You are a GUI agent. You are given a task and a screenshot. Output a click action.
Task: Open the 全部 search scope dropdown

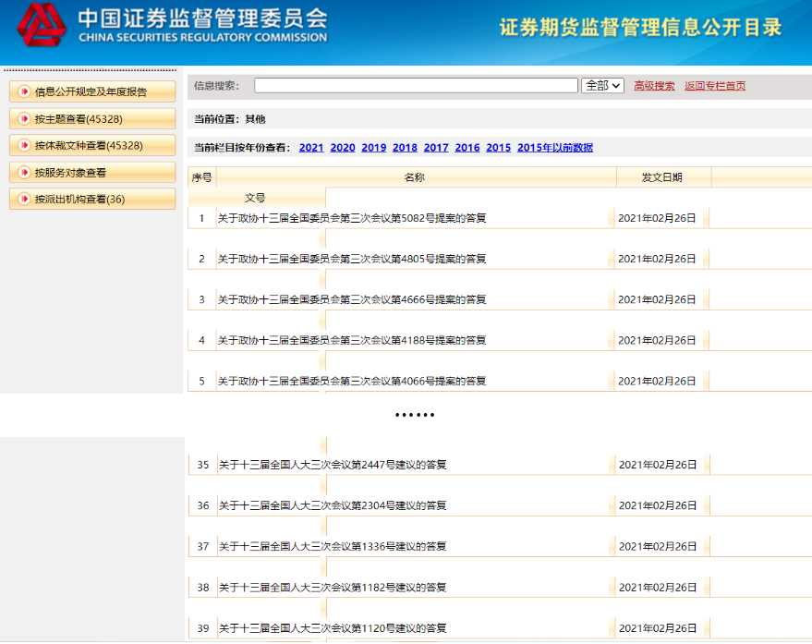(x=602, y=86)
